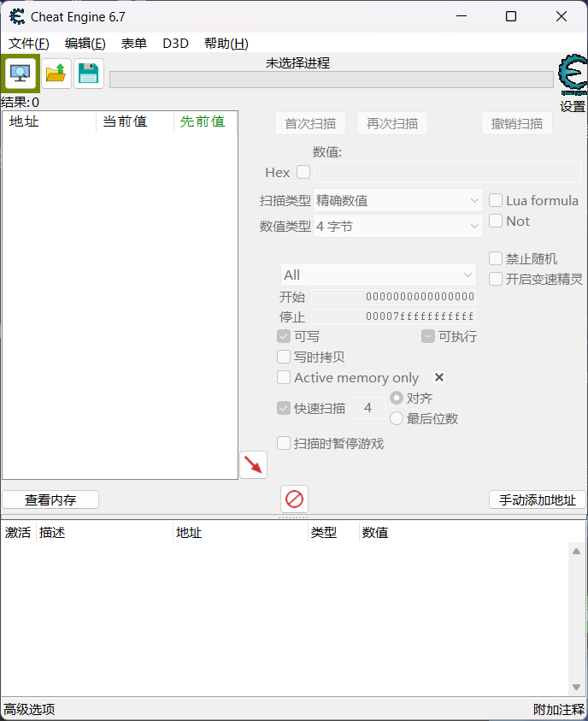Open the 编辑(E) menu
This screenshot has height=721, width=588.
coord(85,44)
